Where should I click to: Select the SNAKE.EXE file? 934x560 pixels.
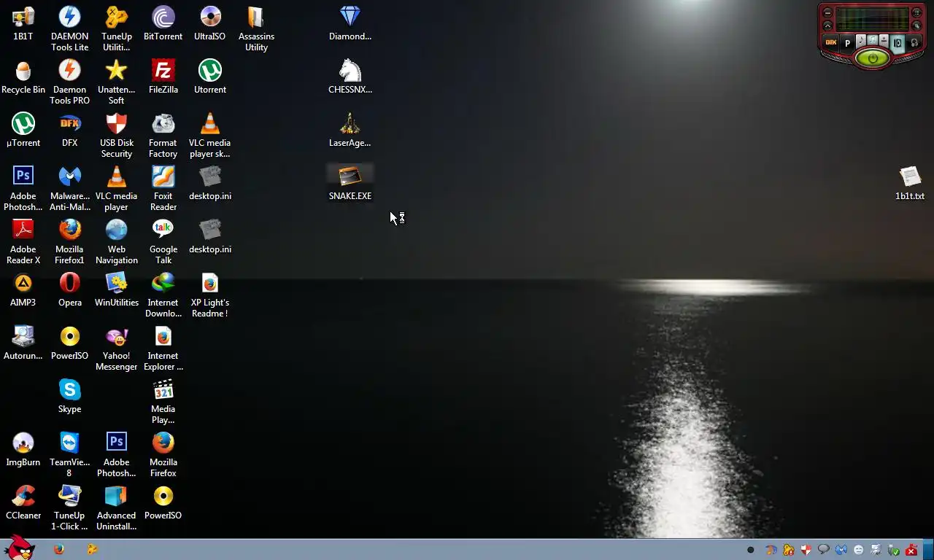(350, 183)
